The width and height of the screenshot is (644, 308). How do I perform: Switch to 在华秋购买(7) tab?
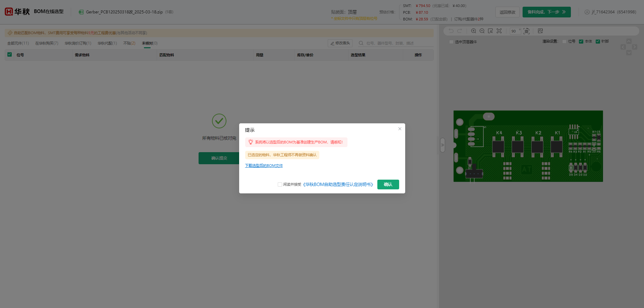click(x=47, y=43)
